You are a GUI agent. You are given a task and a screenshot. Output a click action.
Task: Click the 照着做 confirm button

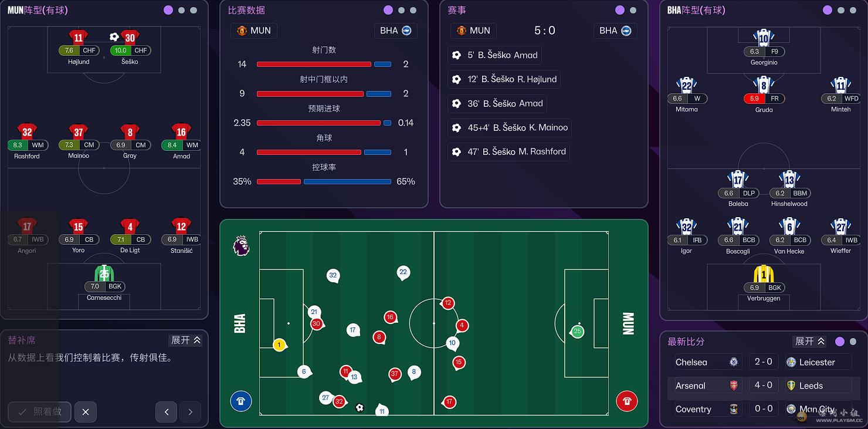point(39,412)
